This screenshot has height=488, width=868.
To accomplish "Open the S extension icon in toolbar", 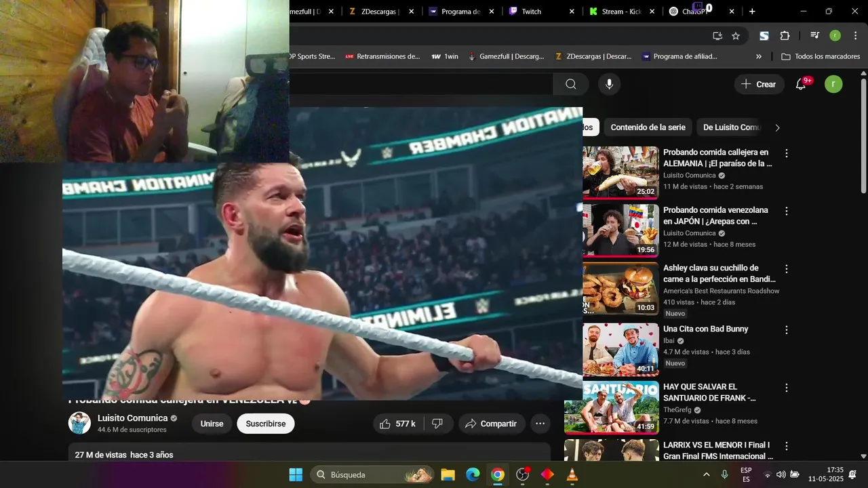I will [x=764, y=36].
